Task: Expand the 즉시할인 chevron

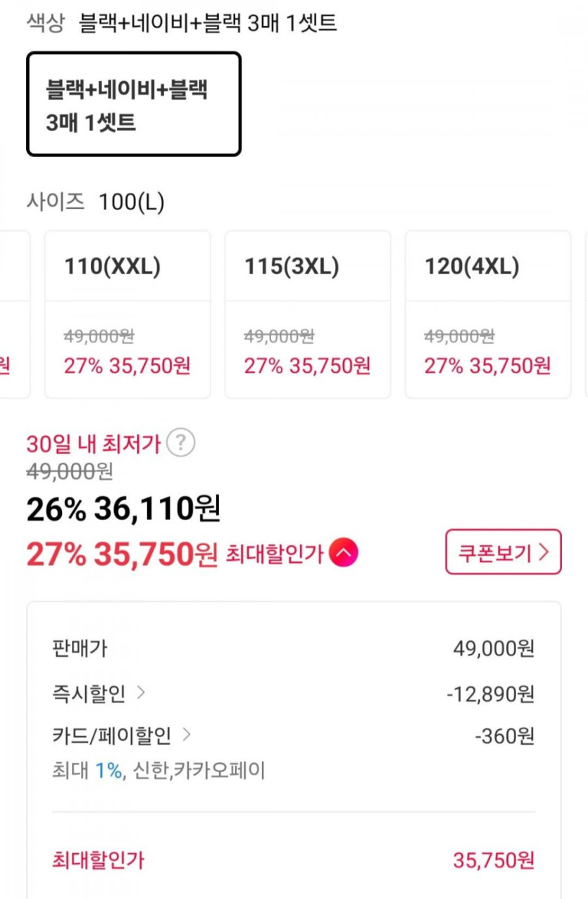Action: (x=141, y=693)
